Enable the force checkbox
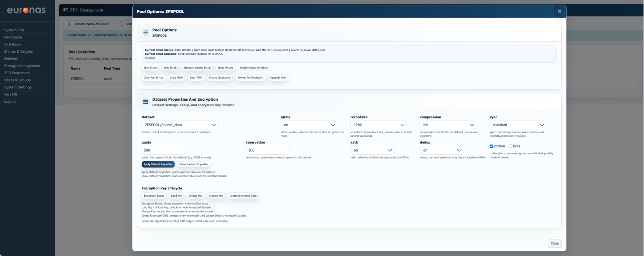This screenshot has width=644, height=256. [x=510, y=146]
